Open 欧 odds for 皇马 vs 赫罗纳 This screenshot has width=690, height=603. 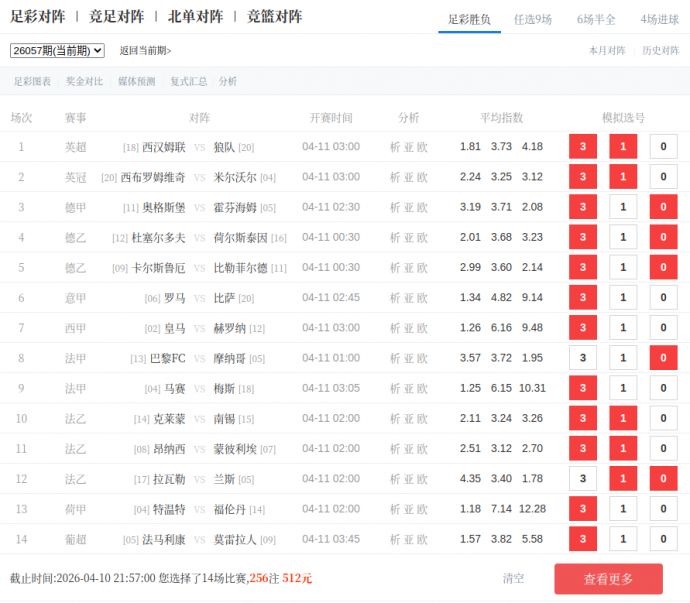422,328
